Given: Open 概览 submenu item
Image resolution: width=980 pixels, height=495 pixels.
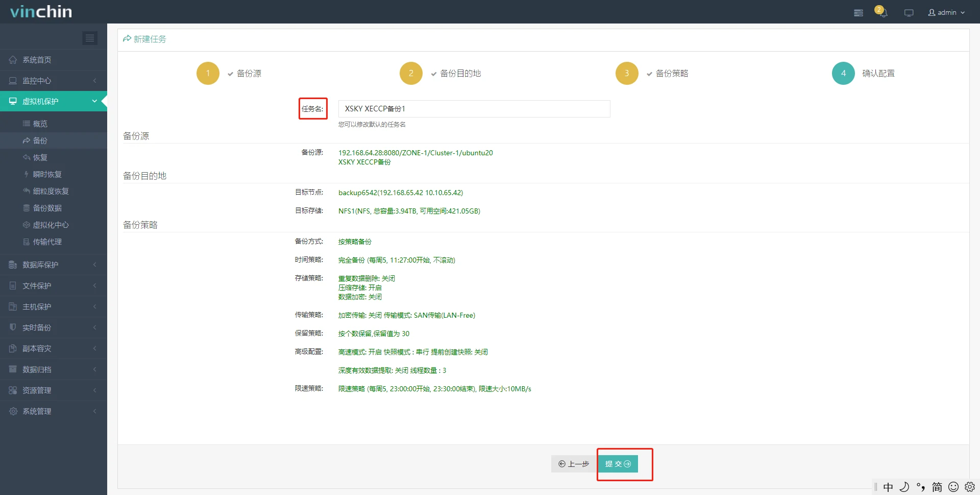Looking at the screenshot, I should click(54, 124).
